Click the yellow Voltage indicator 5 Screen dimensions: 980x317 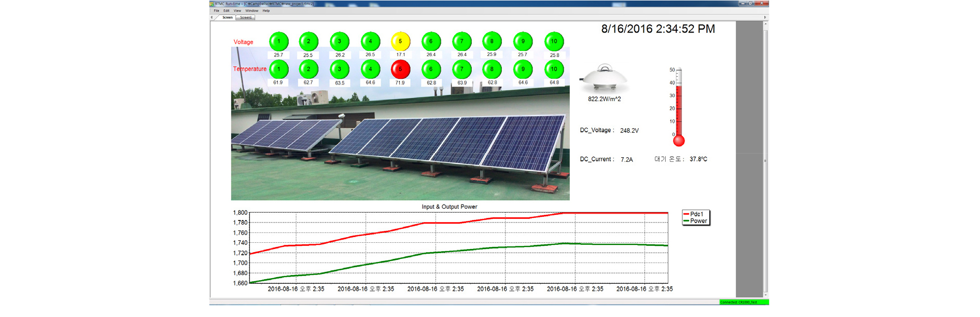tap(400, 42)
